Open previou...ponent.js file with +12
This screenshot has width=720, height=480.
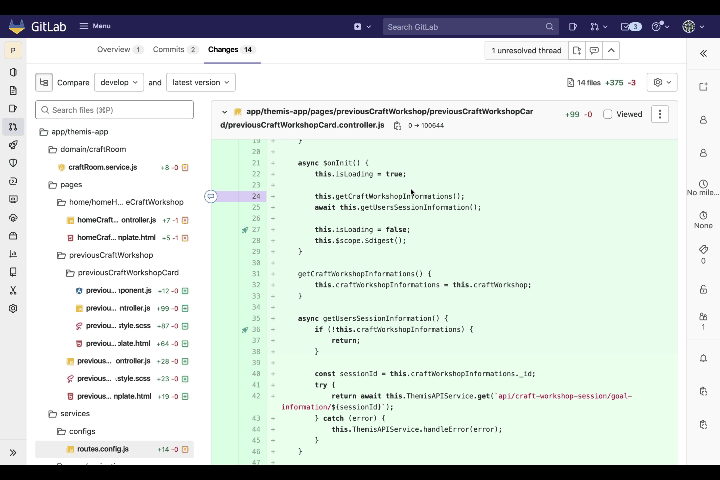114,290
